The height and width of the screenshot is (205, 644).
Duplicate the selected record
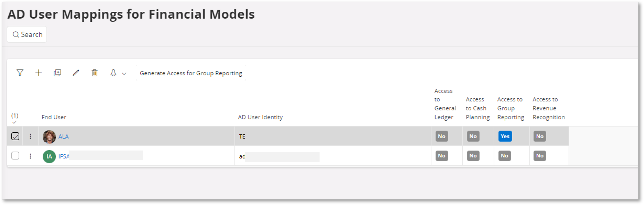click(x=57, y=73)
